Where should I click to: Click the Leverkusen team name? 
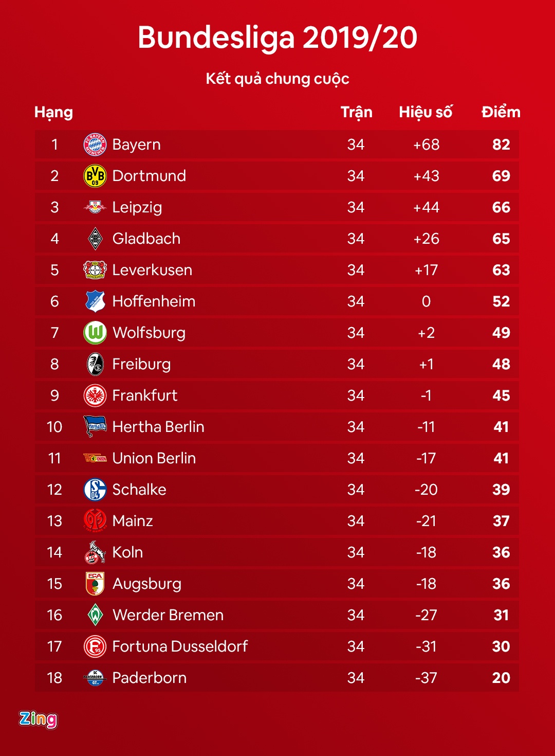[x=152, y=270]
